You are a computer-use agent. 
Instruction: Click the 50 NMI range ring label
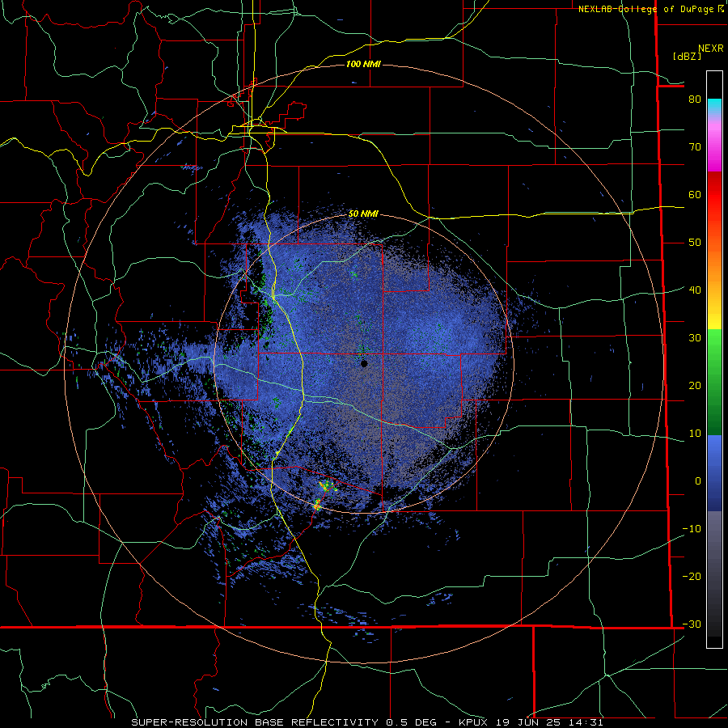[363, 214]
